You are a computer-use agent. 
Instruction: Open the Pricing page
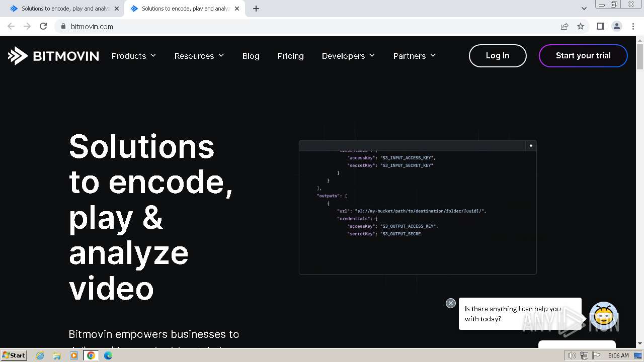pos(291,56)
